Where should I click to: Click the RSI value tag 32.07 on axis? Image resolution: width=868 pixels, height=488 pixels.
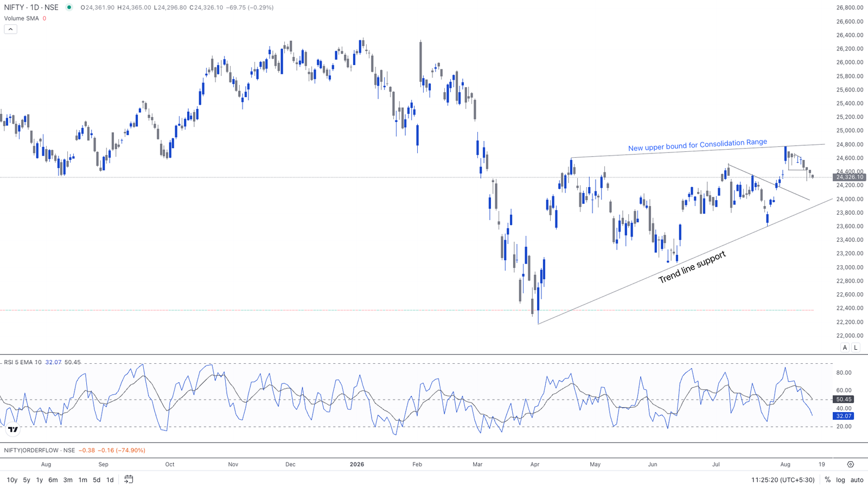pos(844,416)
